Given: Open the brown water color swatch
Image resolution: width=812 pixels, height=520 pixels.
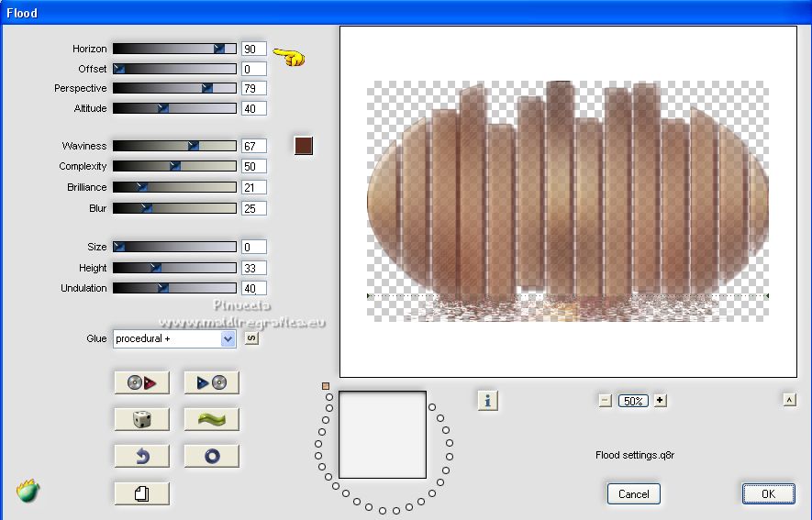Looking at the screenshot, I should pyautogui.click(x=304, y=146).
